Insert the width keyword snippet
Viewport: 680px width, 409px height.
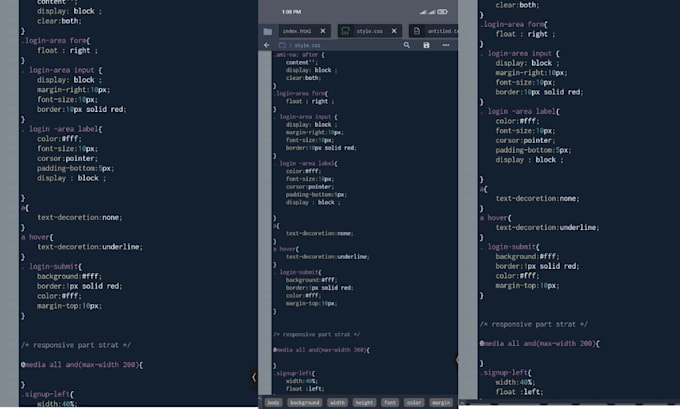coord(337,403)
